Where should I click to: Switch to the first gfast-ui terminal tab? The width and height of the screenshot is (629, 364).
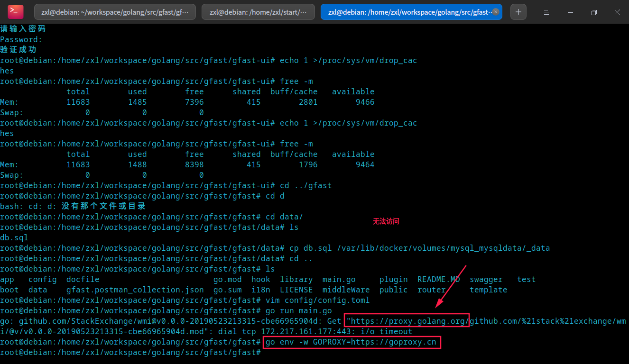114,12
